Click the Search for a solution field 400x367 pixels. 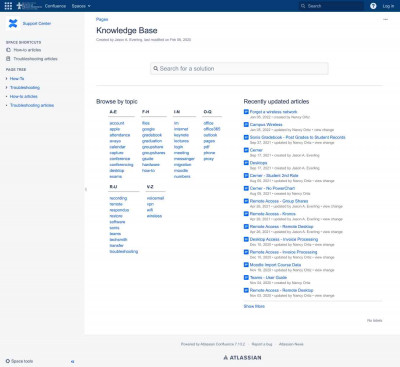[239, 68]
